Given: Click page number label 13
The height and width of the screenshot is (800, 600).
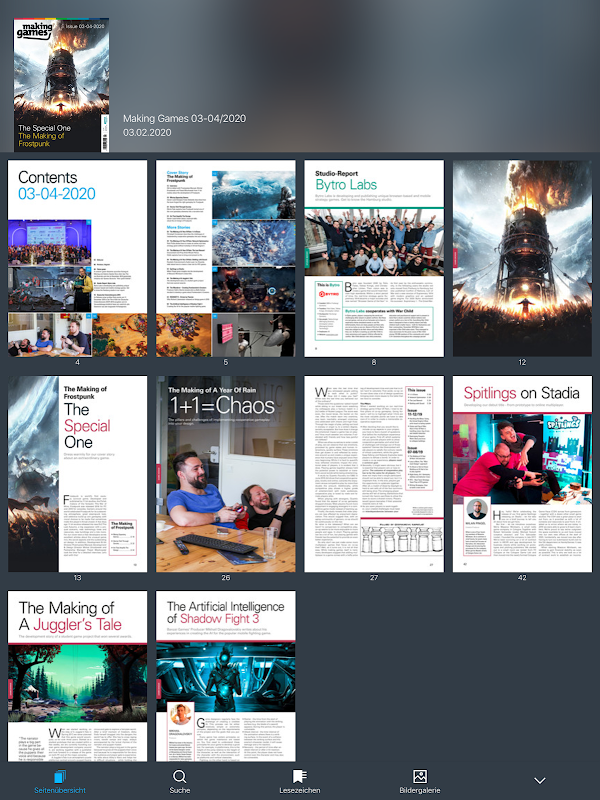Looking at the screenshot, I should pos(78,578).
